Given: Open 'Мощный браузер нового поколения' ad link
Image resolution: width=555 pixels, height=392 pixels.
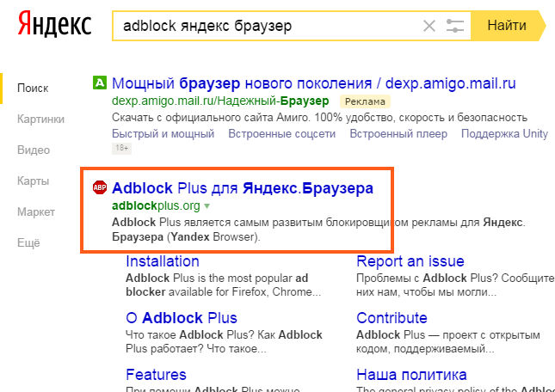Looking at the screenshot, I should point(313,83).
